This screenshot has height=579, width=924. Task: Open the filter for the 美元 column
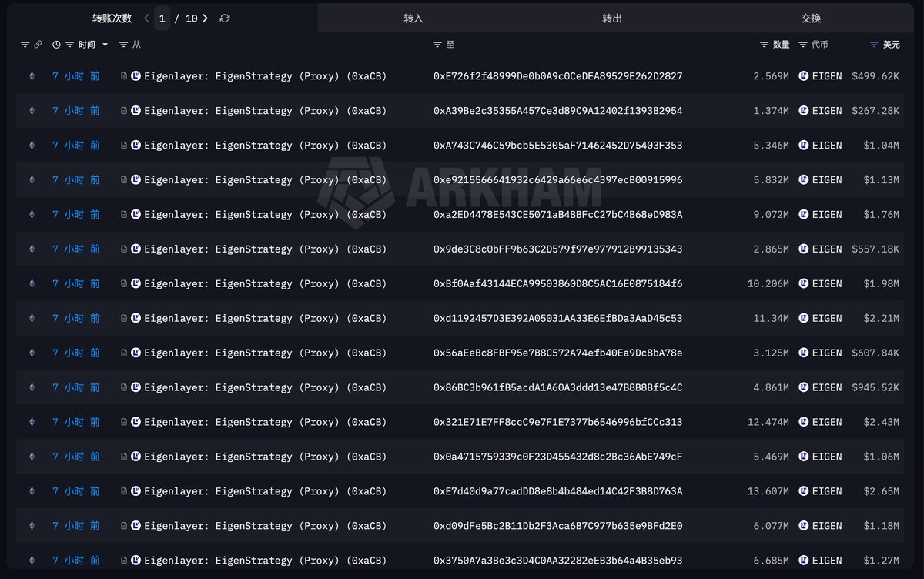pos(874,45)
